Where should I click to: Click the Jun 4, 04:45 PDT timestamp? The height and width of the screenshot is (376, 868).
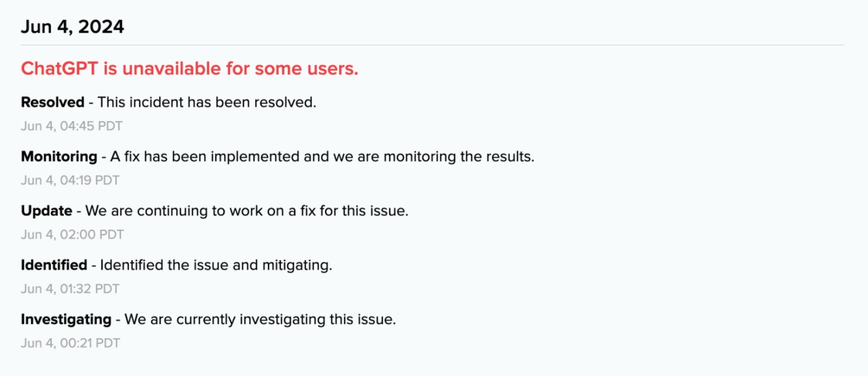[x=71, y=126]
